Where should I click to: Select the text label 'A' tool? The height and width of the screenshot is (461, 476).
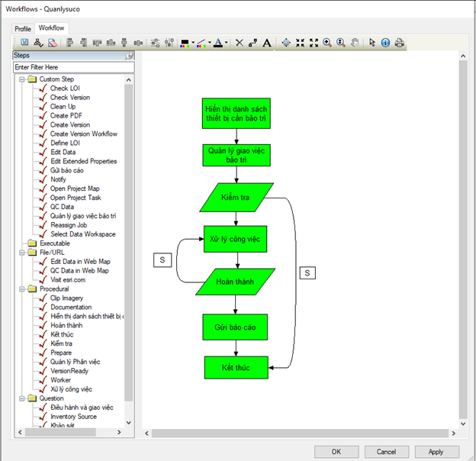tap(266, 43)
